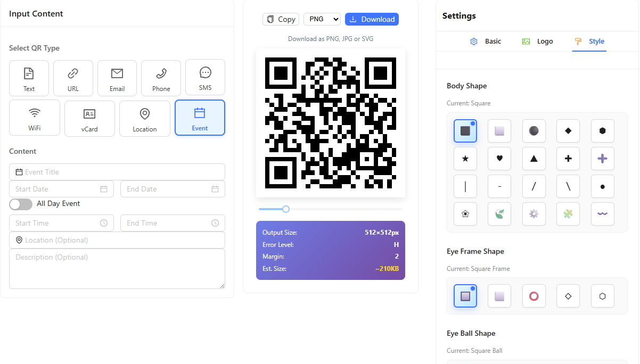Choose the SMS QR type
640x364 pixels.
[x=205, y=77]
